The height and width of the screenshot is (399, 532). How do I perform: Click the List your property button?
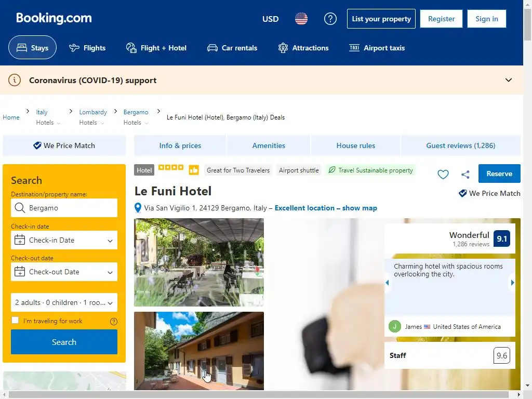click(381, 19)
